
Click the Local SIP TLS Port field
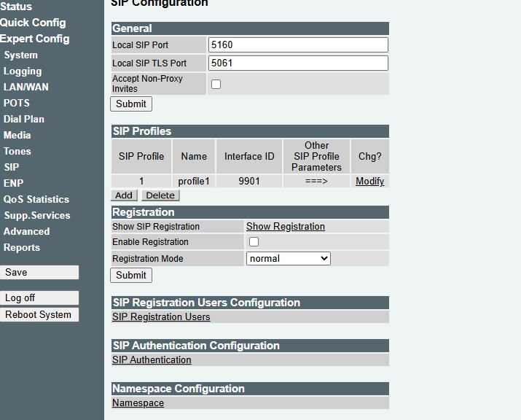tap(298, 63)
